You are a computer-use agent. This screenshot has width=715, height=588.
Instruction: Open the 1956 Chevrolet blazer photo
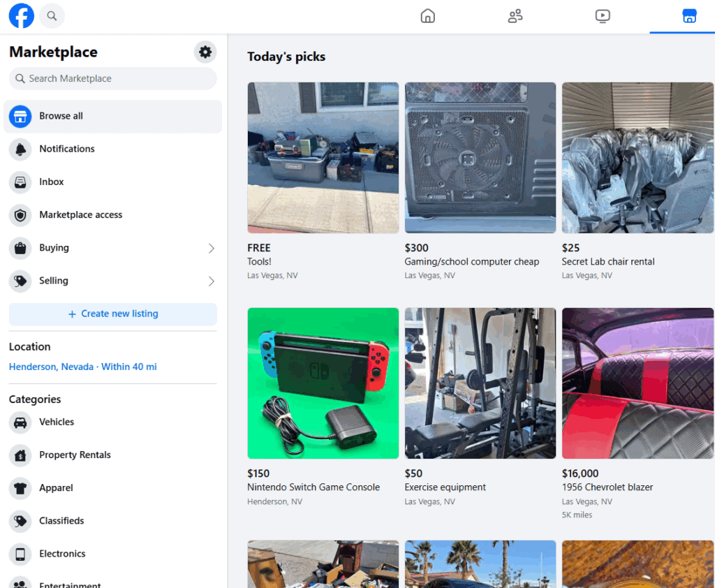tap(637, 383)
